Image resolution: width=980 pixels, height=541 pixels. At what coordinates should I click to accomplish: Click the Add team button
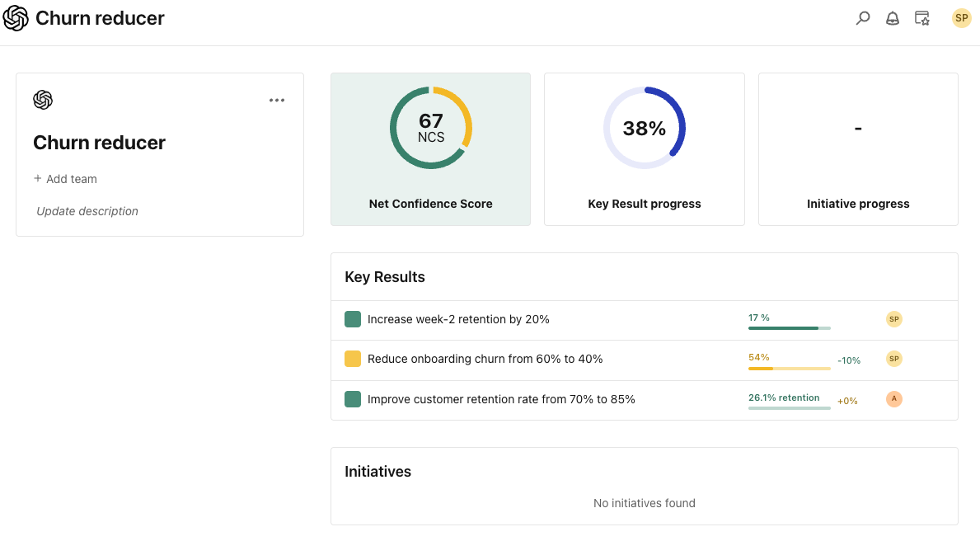(x=65, y=179)
